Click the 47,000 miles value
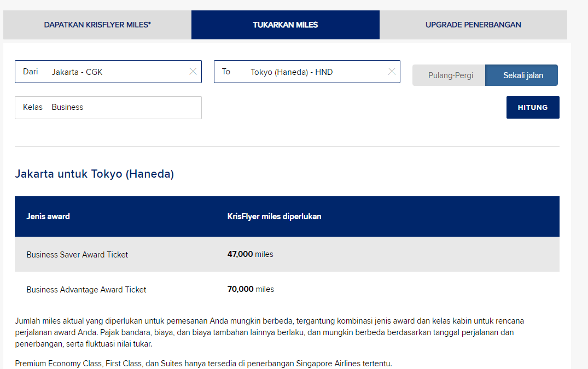This screenshot has width=588, height=369. pyautogui.click(x=250, y=254)
